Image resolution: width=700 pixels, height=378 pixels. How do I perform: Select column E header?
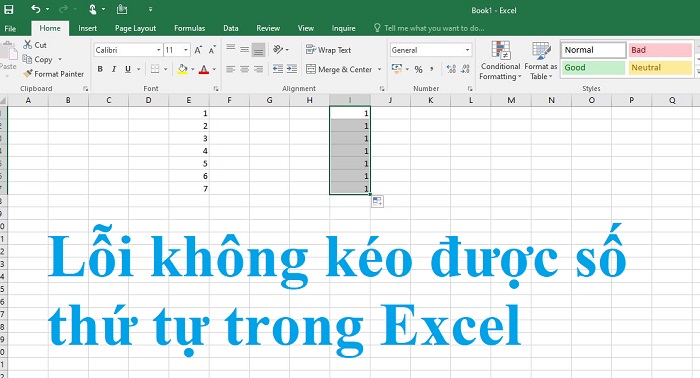tap(189, 100)
